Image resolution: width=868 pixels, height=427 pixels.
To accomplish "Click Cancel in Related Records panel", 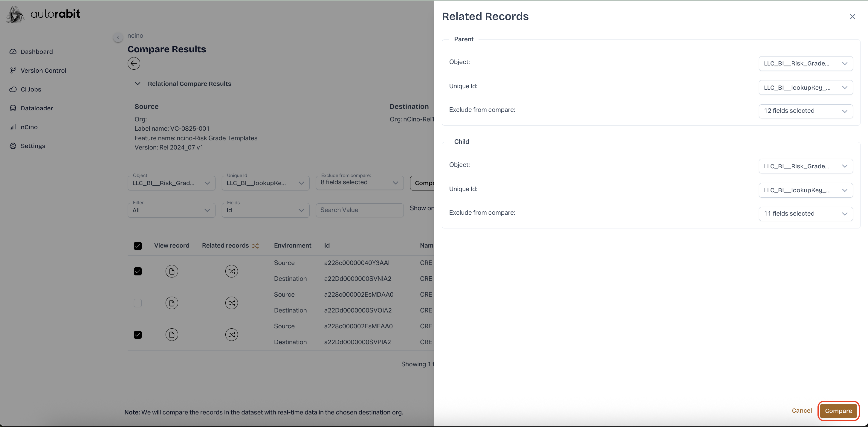I will coord(802,410).
